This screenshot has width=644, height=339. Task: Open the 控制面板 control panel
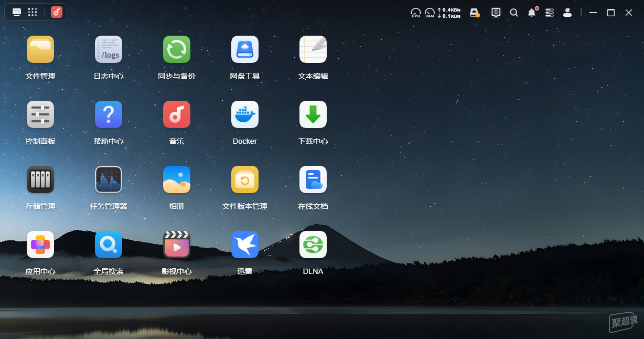(x=40, y=114)
